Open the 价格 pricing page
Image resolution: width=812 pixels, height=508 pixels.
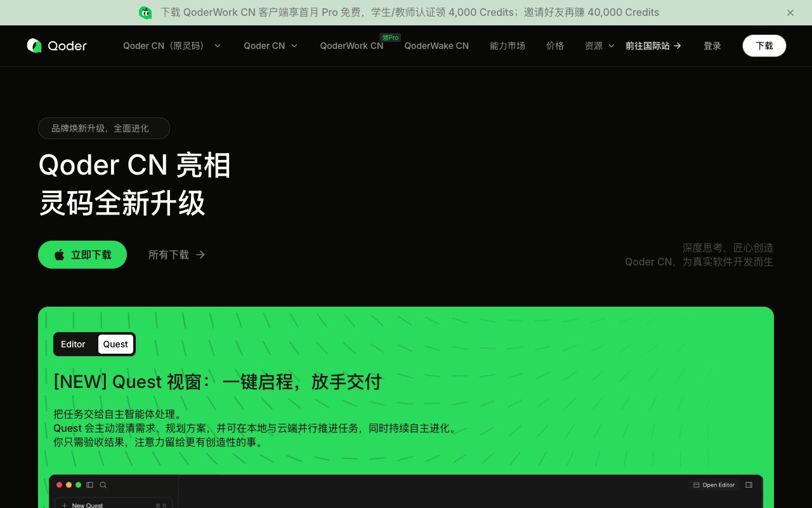[555, 46]
